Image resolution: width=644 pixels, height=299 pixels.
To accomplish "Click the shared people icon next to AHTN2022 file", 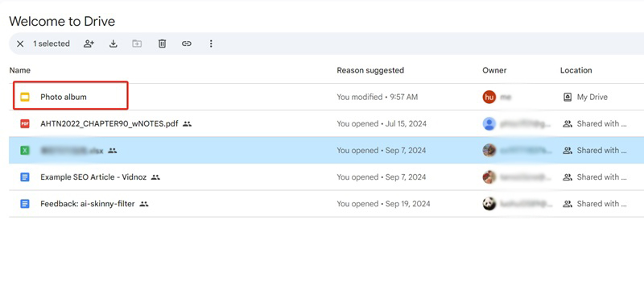I will click(x=188, y=123).
